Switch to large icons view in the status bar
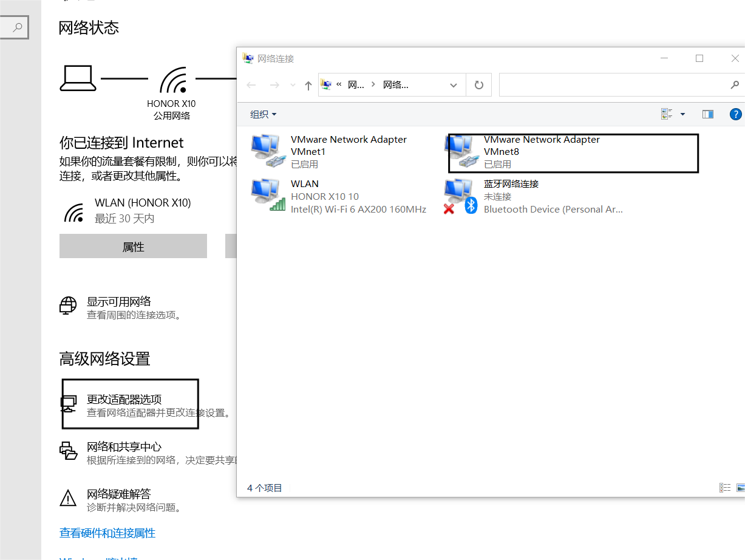Image resolution: width=745 pixels, height=560 pixels. (x=741, y=488)
